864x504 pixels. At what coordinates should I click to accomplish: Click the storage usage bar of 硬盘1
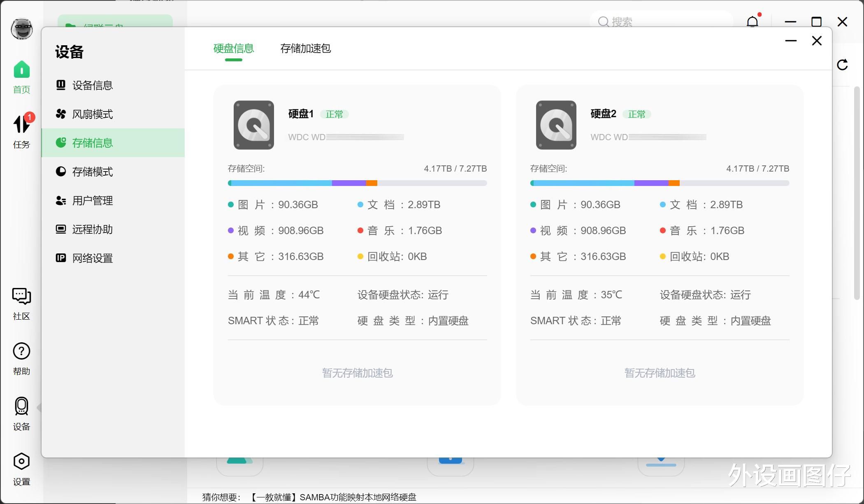357,183
